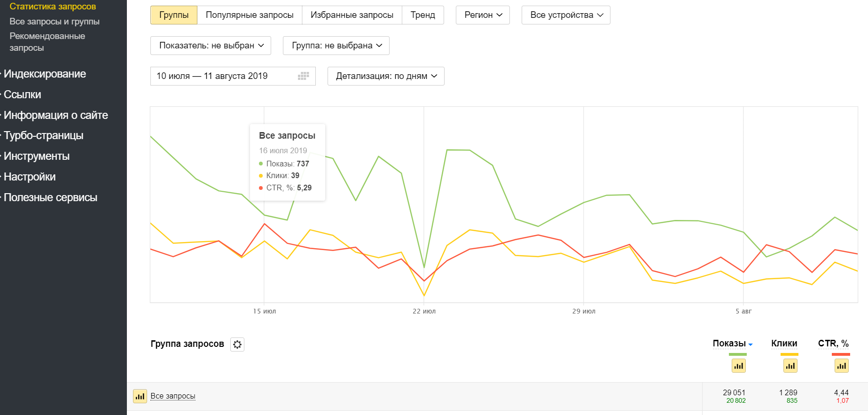This screenshot has height=415, width=868.
Task: Open query group settings gear
Action: 237,345
